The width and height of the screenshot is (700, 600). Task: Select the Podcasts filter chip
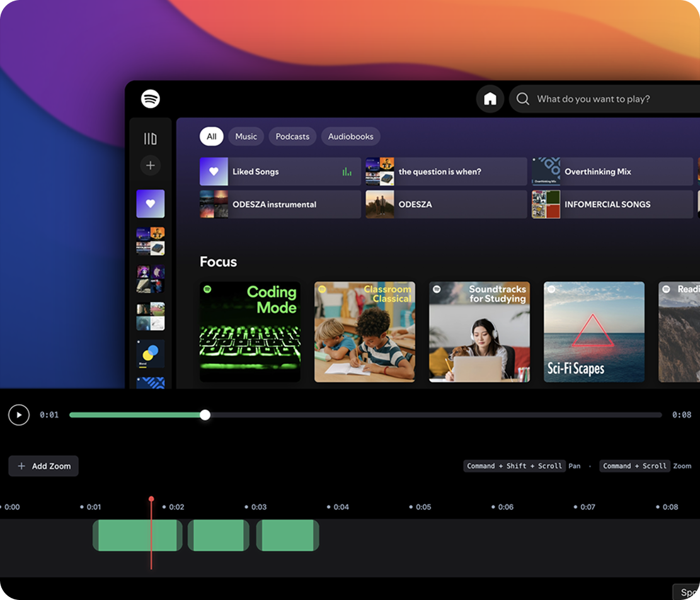tap(292, 137)
